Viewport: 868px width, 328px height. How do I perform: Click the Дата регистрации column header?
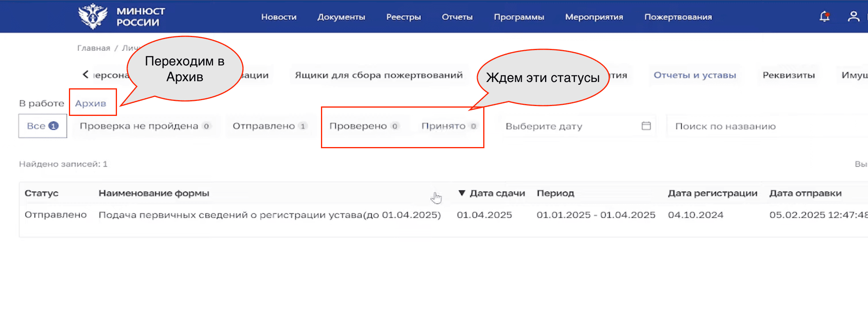point(712,193)
